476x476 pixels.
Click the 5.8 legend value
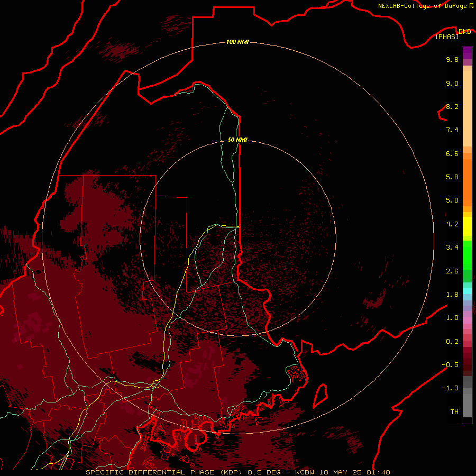click(452, 177)
